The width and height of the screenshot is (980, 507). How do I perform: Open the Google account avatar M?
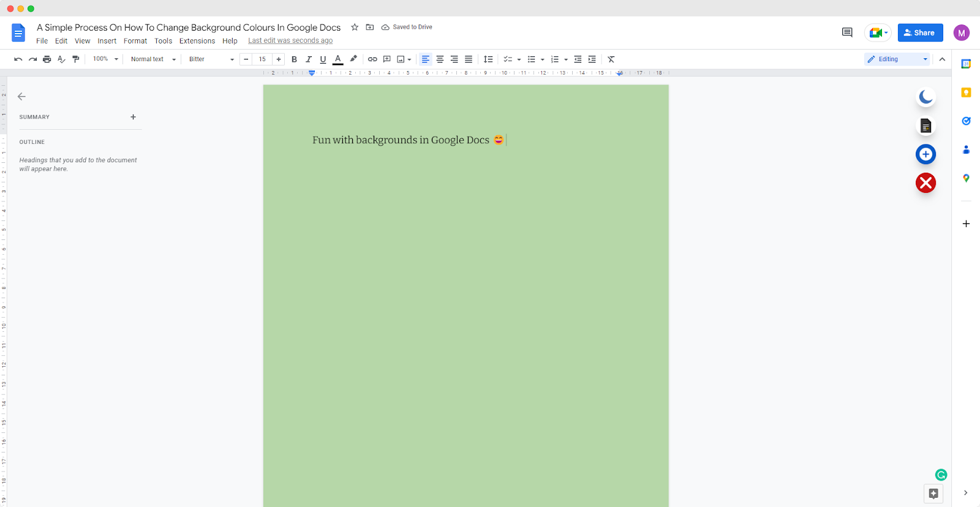point(962,33)
